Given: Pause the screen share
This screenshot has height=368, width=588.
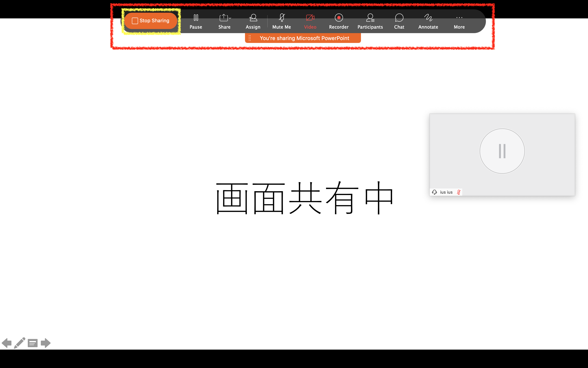Looking at the screenshot, I should click(x=196, y=21).
